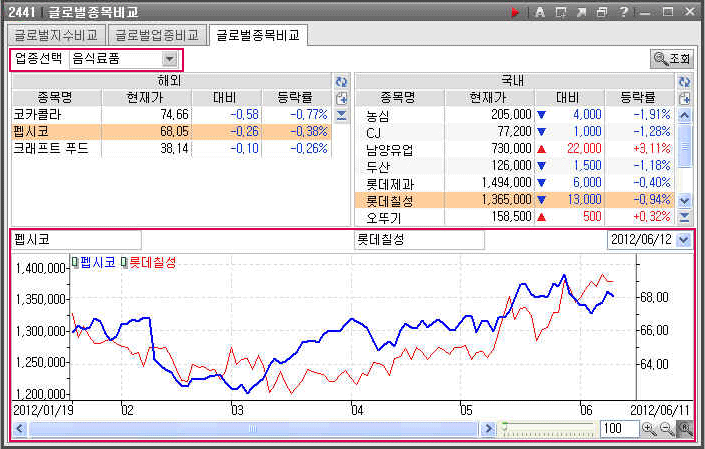Select the 코카콜라 row in the 해외 list

point(171,115)
